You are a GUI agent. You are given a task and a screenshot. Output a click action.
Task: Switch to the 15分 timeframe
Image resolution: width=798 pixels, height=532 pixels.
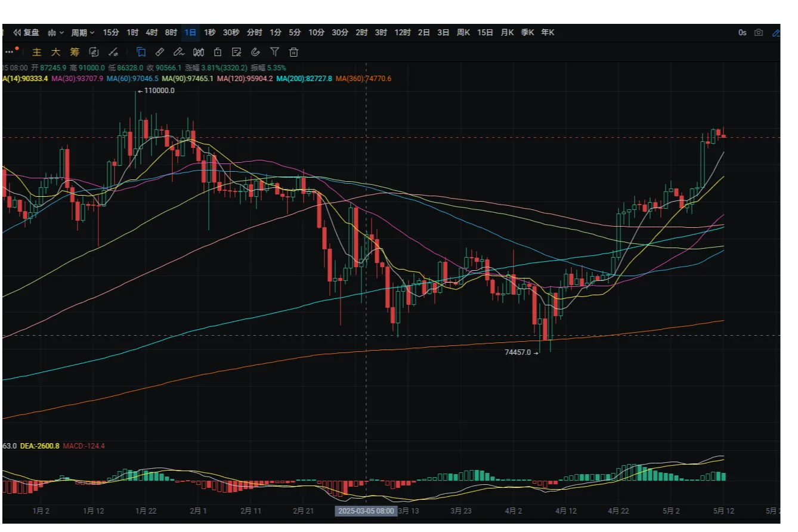(x=111, y=33)
